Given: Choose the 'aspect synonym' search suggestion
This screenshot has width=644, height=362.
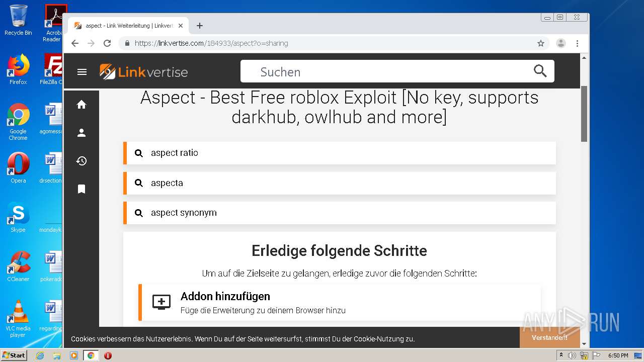Looking at the screenshot, I should click(x=340, y=213).
